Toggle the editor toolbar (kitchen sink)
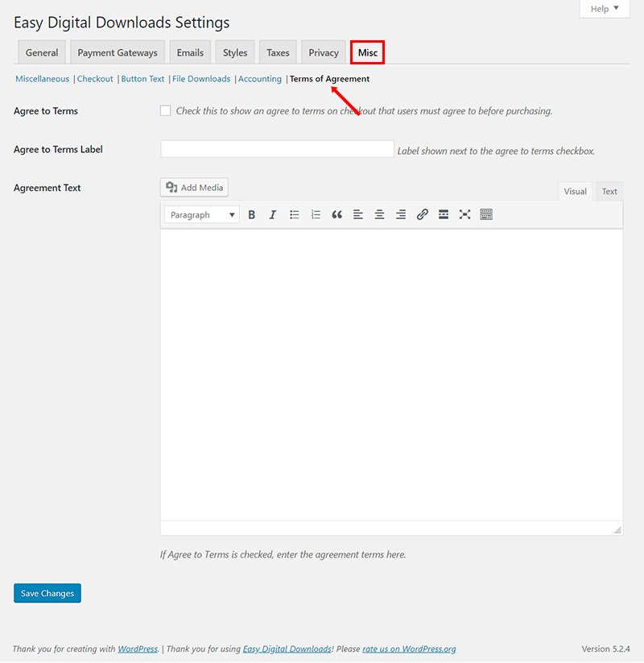Image resolution: width=644 pixels, height=663 pixels. [486, 215]
